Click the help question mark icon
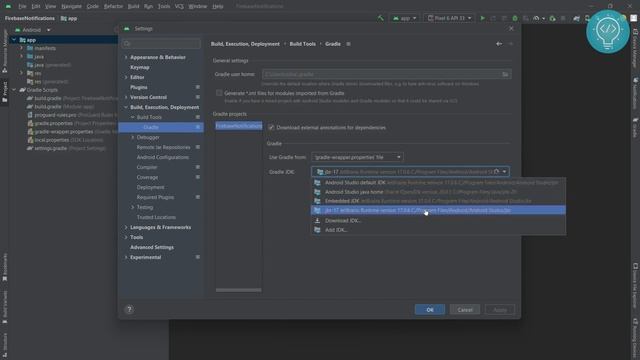Viewport: 640px width, 360px height. [x=129, y=309]
